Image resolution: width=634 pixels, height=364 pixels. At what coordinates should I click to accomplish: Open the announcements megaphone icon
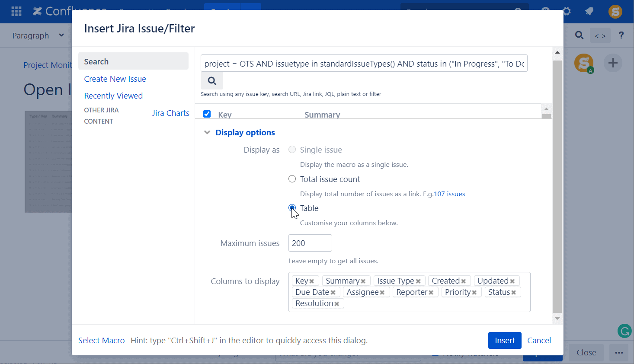(589, 12)
